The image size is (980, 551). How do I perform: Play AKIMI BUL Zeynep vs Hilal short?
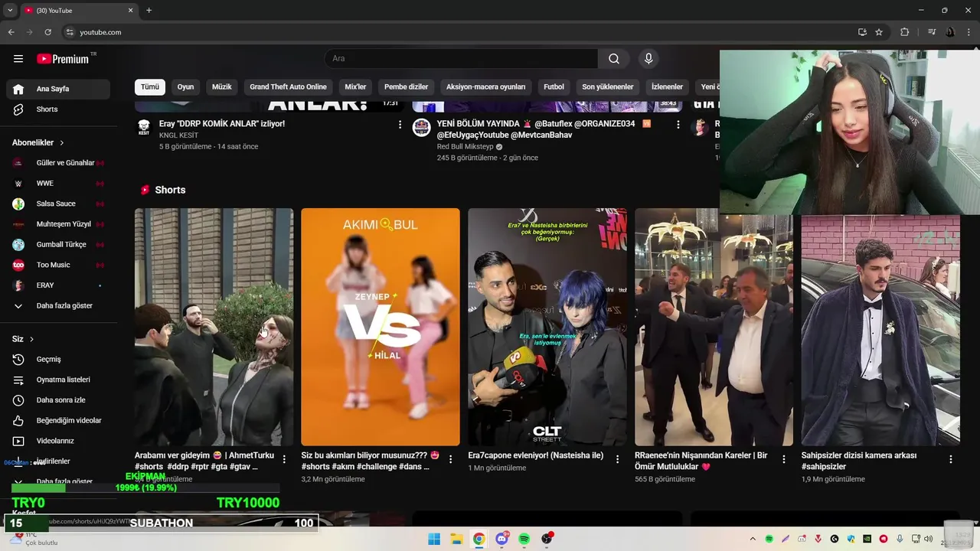[381, 327]
